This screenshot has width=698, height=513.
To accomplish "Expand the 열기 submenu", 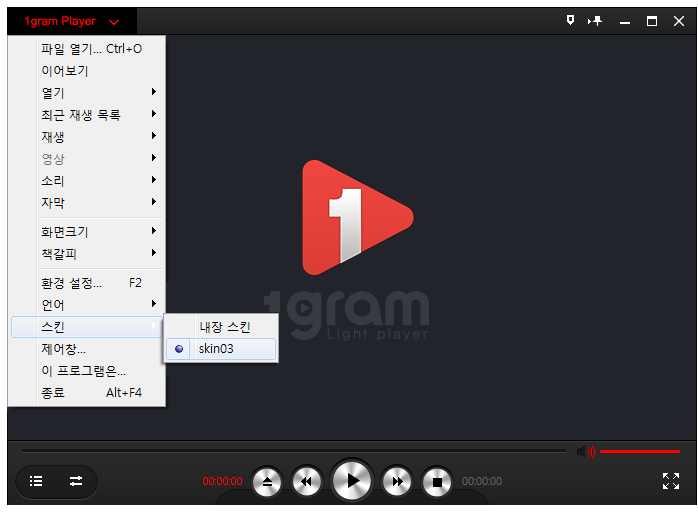I will pos(87,92).
